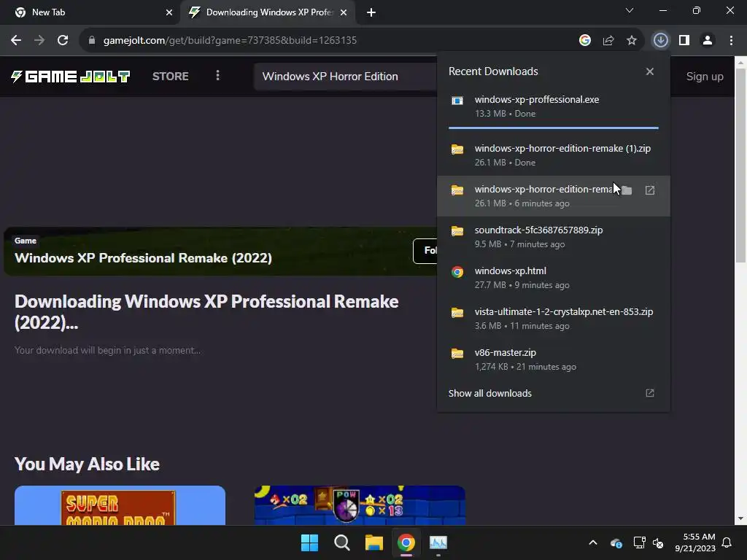Click the scrollbar down arrow
Image resolution: width=747 pixels, height=560 pixels.
tap(740, 519)
